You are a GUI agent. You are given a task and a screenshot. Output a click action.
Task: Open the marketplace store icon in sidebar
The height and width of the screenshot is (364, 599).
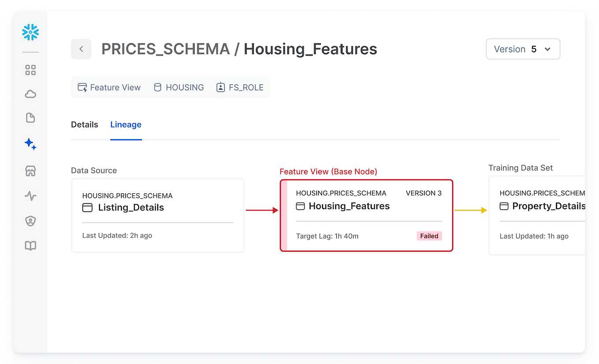coord(30,171)
